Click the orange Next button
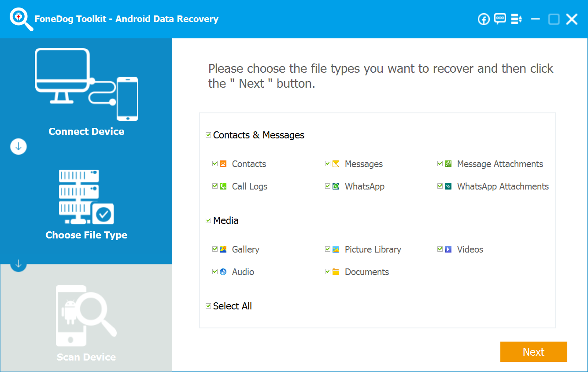The width and height of the screenshot is (588, 372). tap(534, 352)
